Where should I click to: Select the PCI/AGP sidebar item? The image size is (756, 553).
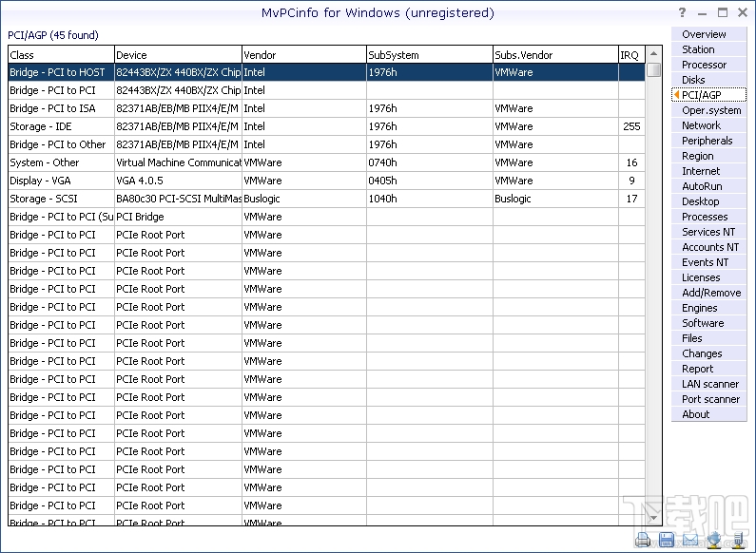pos(708,95)
